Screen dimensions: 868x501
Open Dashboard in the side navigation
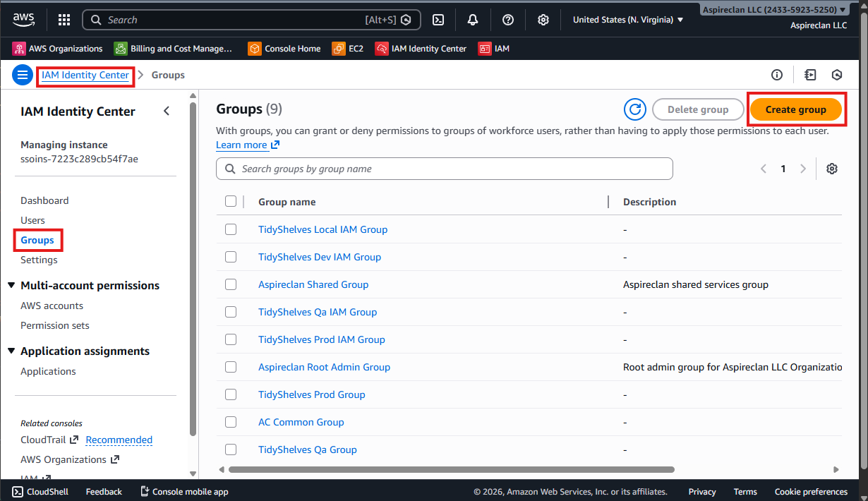click(x=44, y=200)
